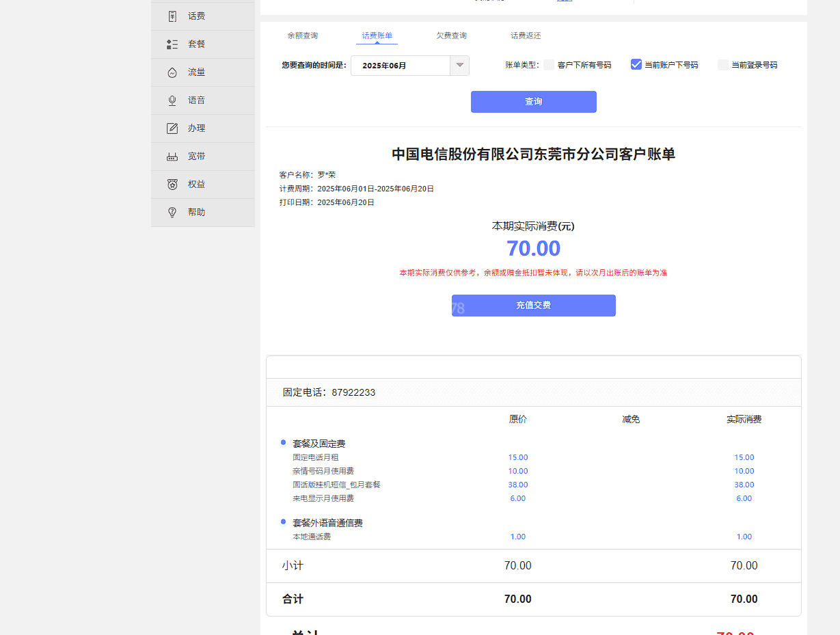Click 实际消费 1.00 for 本地通话费
Screen dimensions: 840x635
point(744,537)
